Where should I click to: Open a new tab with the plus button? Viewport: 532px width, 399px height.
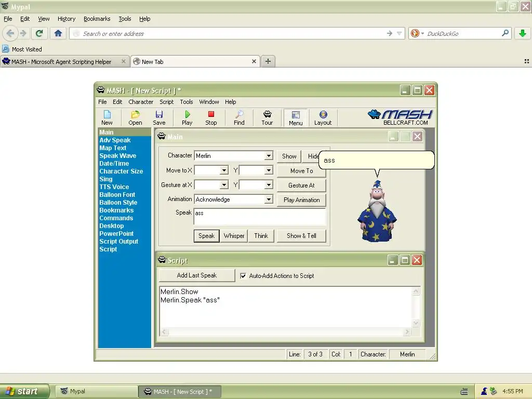(x=268, y=61)
